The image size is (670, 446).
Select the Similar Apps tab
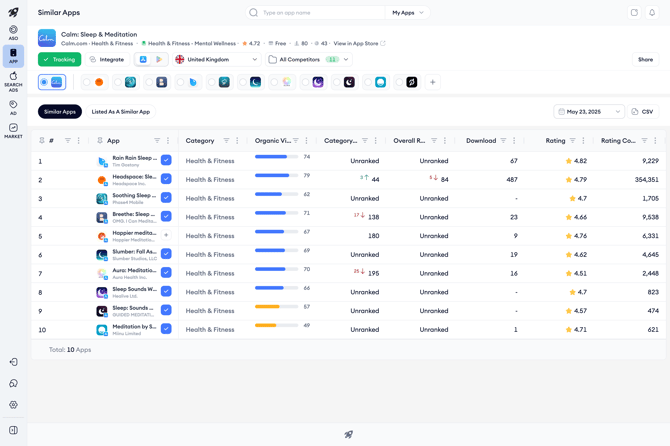60,112
